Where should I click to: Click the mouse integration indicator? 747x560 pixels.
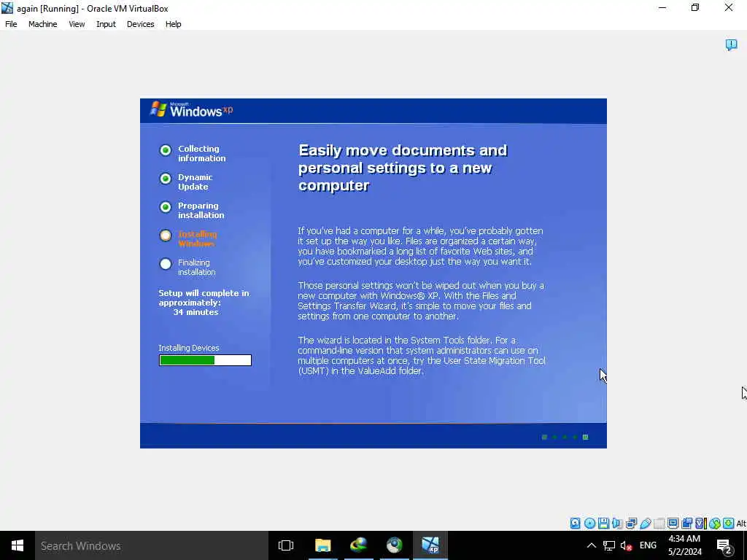click(715, 524)
